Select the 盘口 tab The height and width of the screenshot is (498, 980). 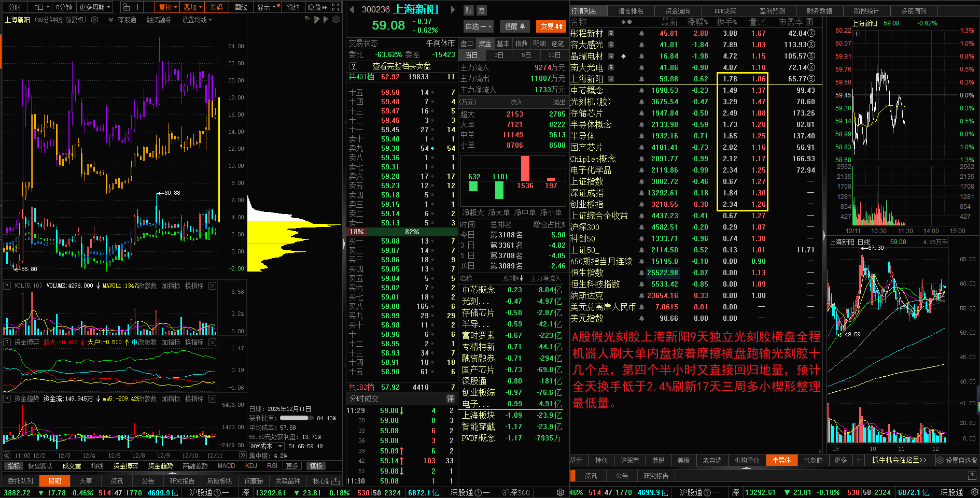[x=467, y=44]
